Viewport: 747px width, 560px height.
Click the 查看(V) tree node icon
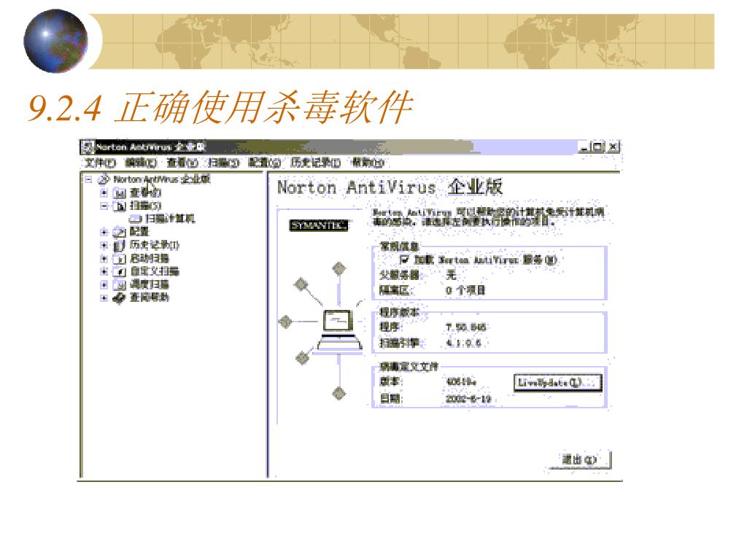[x=119, y=192]
